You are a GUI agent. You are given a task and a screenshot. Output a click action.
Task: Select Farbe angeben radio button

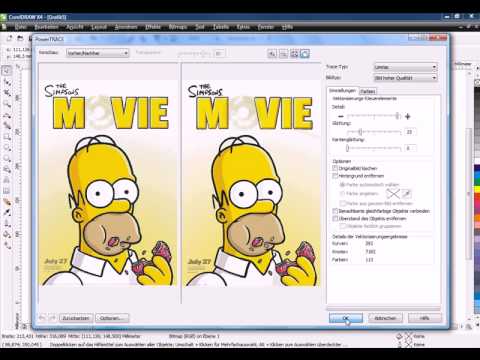pos(342,193)
